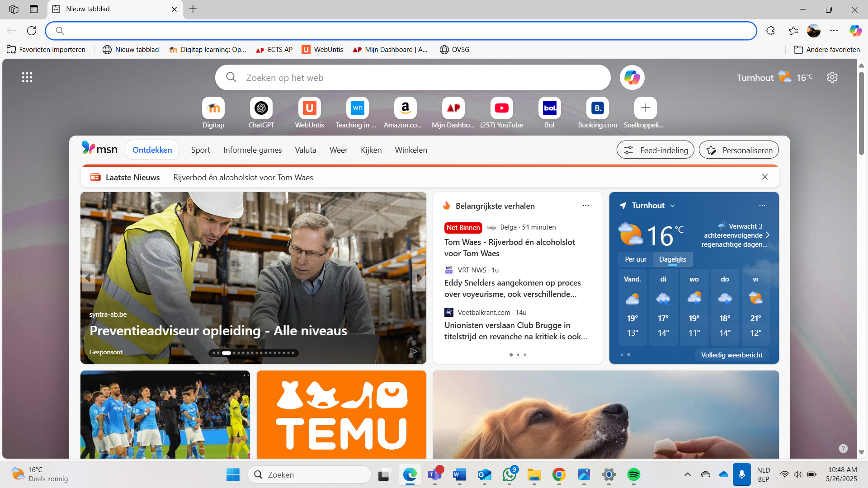Open the apps grid launcher on page
This screenshot has height=488, width=868.
[27, 77]
